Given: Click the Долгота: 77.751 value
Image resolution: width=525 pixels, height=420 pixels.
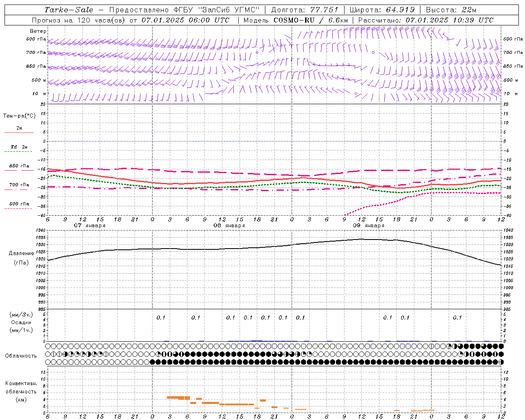Looking at the screenshot, I should click(305, 10).
